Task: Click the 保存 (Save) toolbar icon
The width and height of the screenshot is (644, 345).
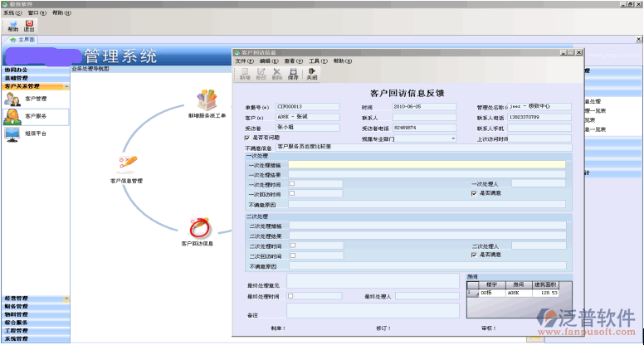Action: pyautogui.click(x=293, y=73)
